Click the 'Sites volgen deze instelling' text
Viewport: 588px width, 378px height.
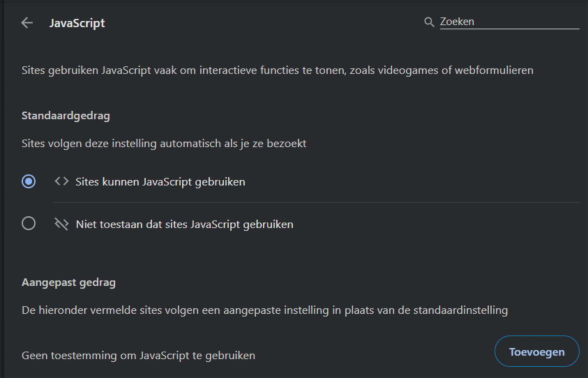pos(164,143)
